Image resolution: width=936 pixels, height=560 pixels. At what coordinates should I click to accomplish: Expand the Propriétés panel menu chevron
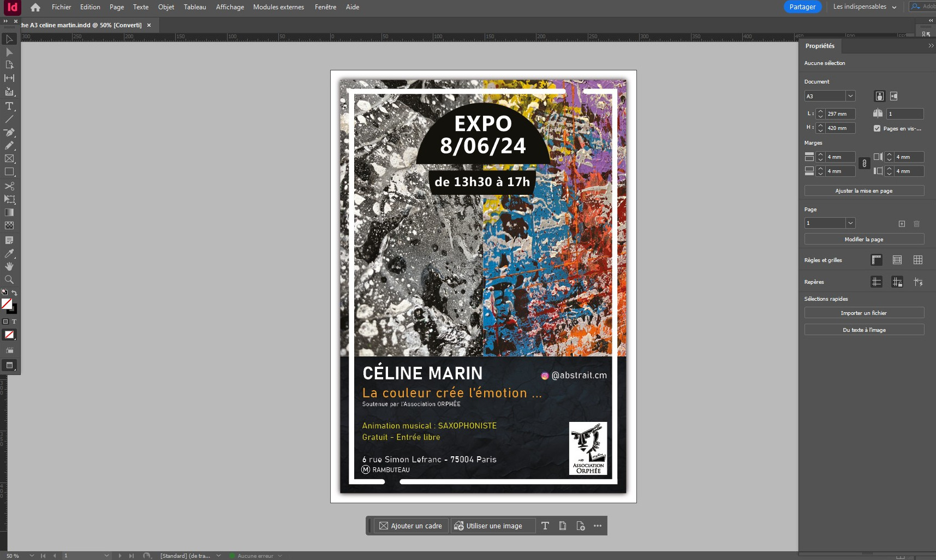930,46
